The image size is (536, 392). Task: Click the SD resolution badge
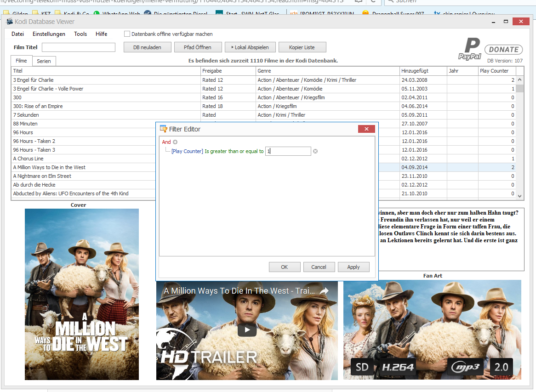point(362,367)
